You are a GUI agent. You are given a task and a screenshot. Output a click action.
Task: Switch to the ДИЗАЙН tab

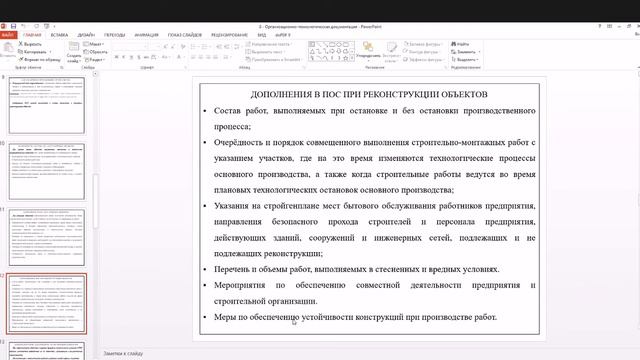[86, 35]
